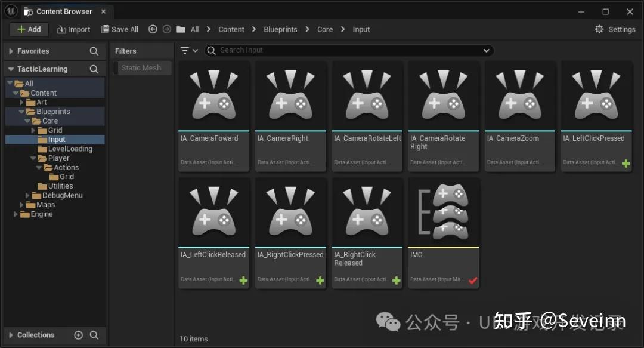
Task: Expand the Collections section
Action: (x=11, y=335)
